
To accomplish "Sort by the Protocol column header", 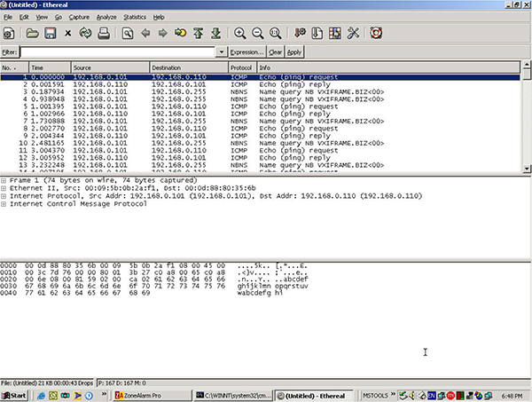I will coord(243,67).
